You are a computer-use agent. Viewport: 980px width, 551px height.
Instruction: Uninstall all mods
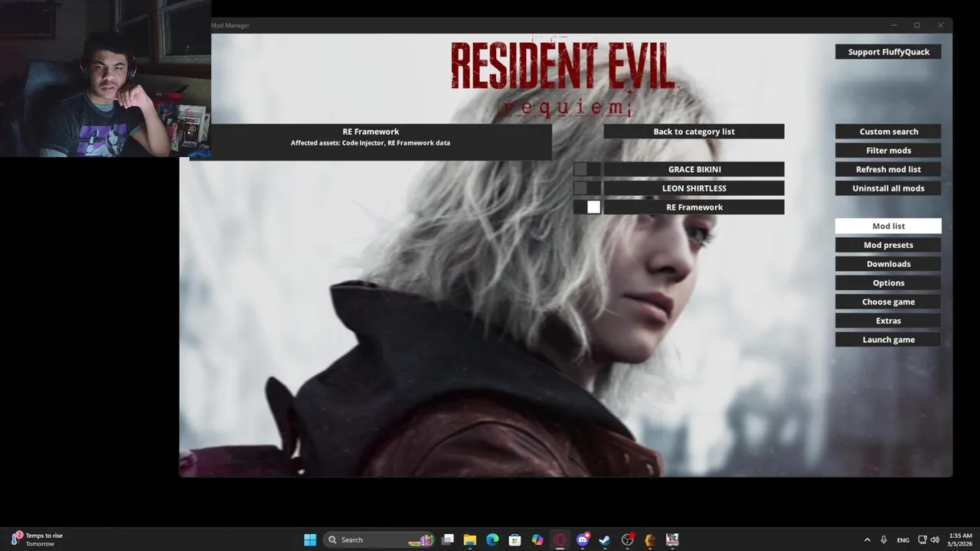[888, 188]
